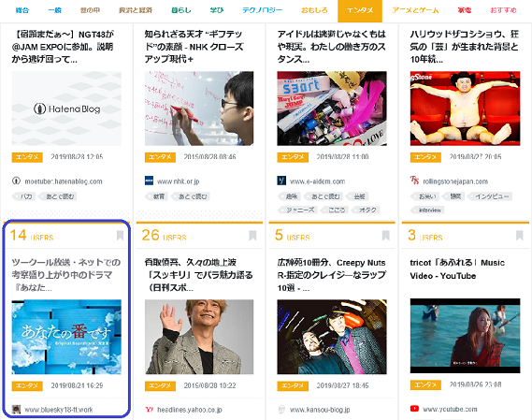Click the Hatena favicon beside moetuber.hatenablog.com

[16, 181]
